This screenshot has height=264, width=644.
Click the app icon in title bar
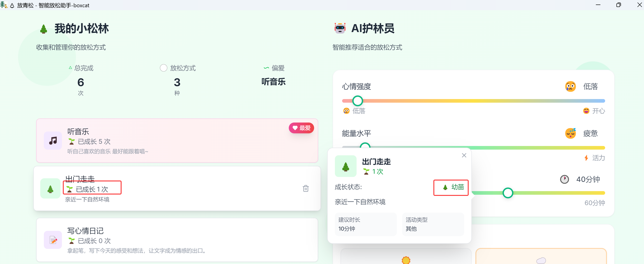[4, 5]
